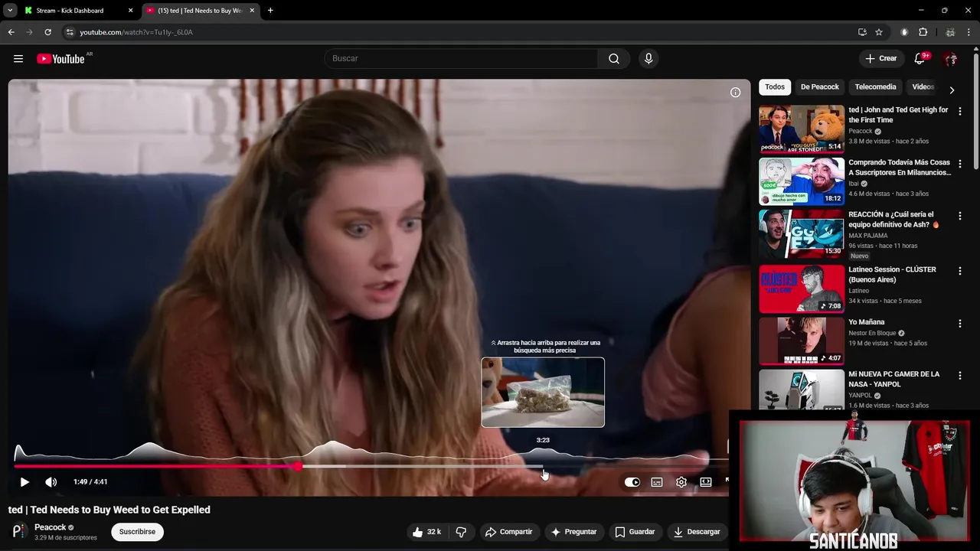This screenshot has height=551, width=980.
Task: Click the seek preview thumbnail of weed bag
Action: point(543,393)
